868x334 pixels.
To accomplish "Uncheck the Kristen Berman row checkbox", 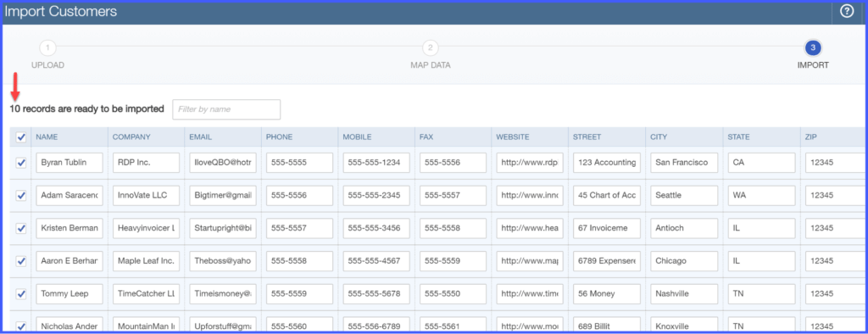I will pyautogui.click(x=21, y=228).
